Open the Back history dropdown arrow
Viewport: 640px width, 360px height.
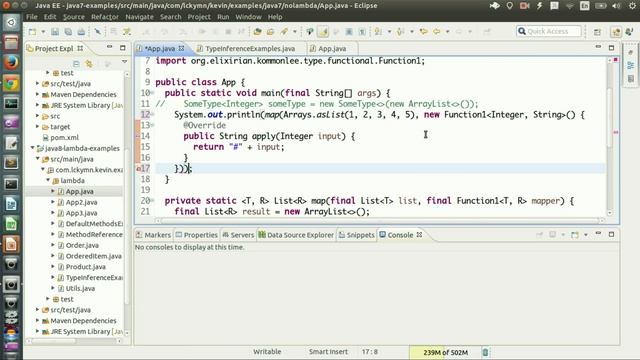(x=447, y=31)
